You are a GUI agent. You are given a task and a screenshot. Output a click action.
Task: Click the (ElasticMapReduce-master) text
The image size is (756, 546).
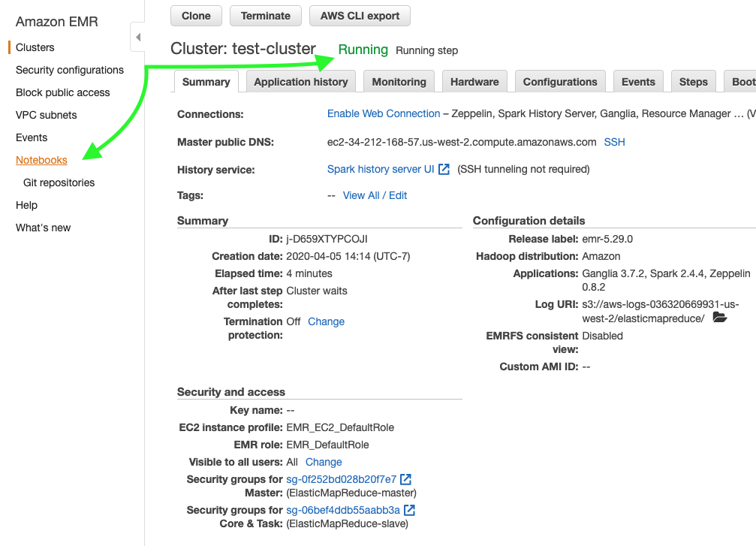[351, 493]
